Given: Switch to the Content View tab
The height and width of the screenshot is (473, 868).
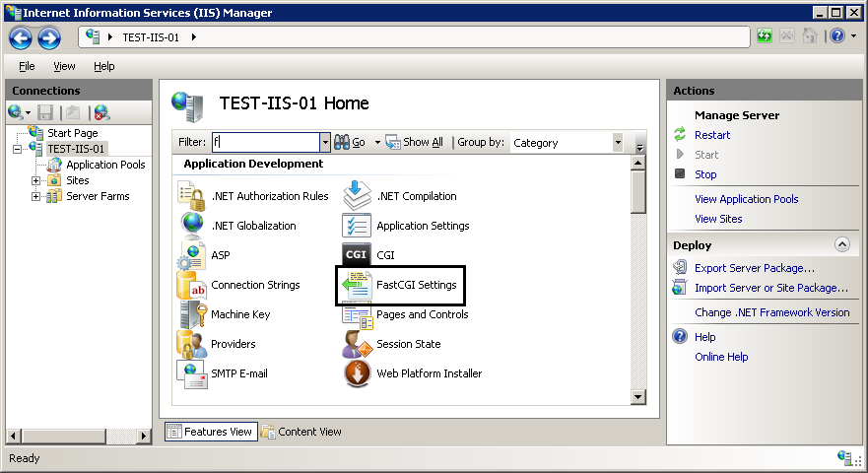Looking at the screenshot, I should (x=301, y=432).
